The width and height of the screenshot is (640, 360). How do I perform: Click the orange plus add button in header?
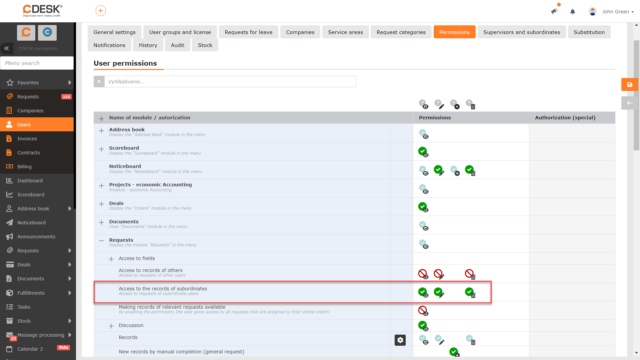100,11
